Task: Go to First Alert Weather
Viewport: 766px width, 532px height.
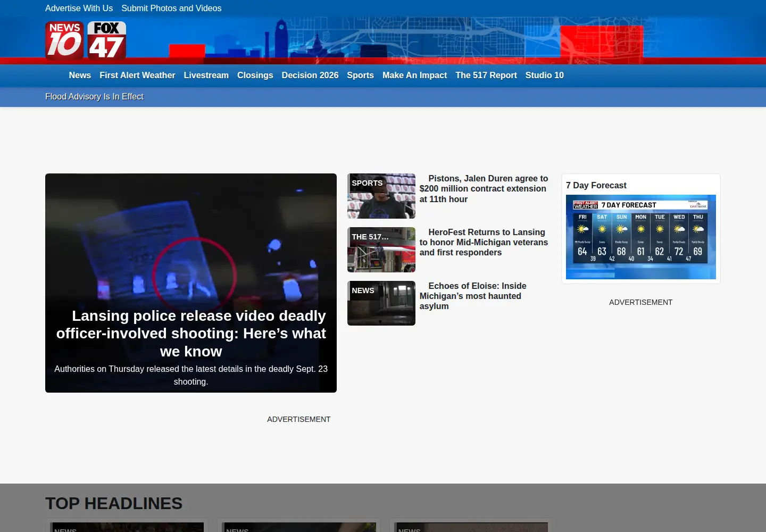Action: point(137,76)
